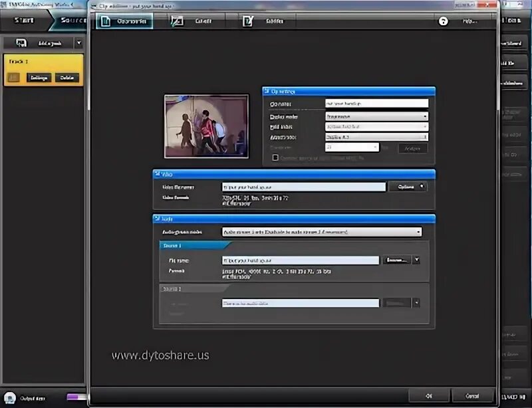Screen dimensions: 532x408
Task: Open the Aspect ratio dropdown
Action: click(x=376, y=137)
